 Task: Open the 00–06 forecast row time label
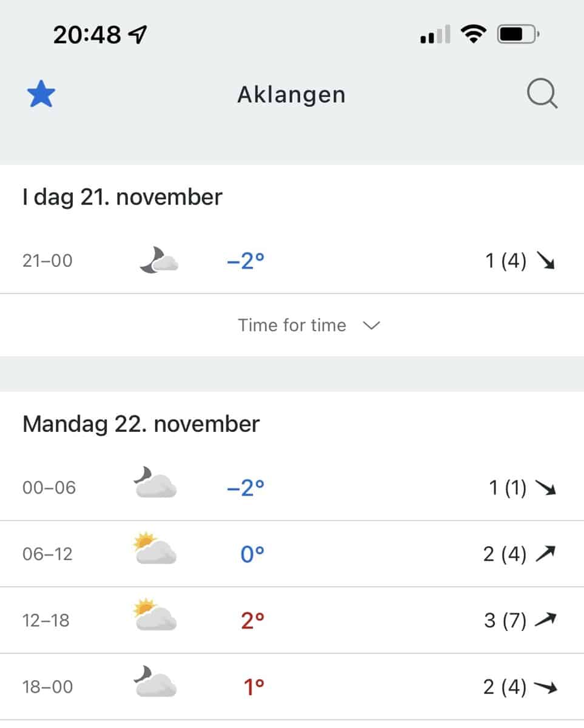[49, 488]
